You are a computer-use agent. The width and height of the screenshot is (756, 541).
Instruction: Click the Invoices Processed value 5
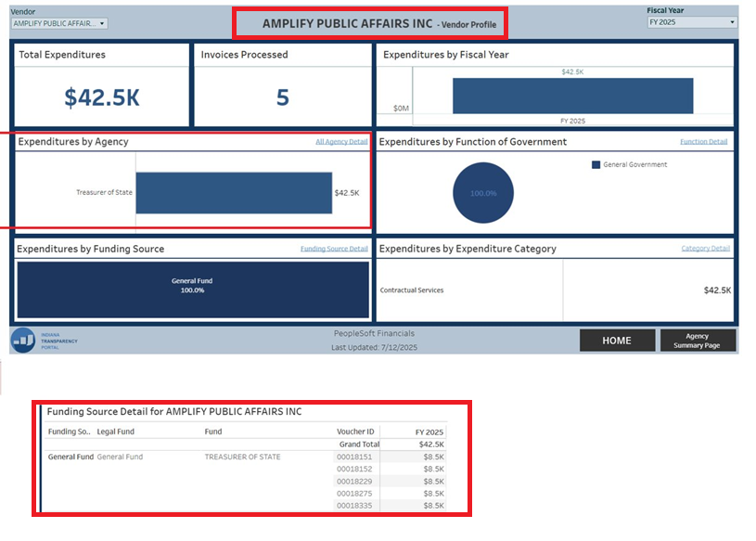click(x=283, y=97)
